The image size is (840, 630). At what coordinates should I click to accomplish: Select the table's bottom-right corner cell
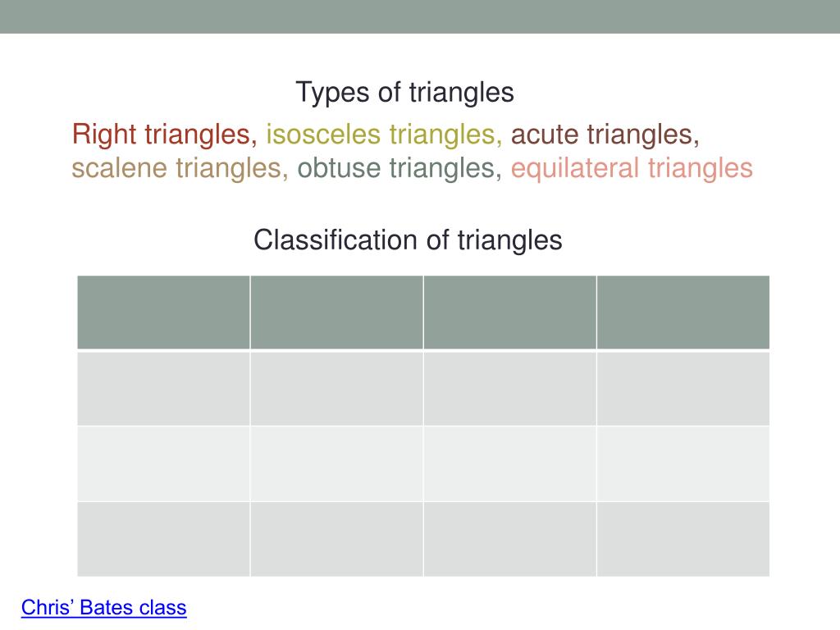[x=683, y=540]
